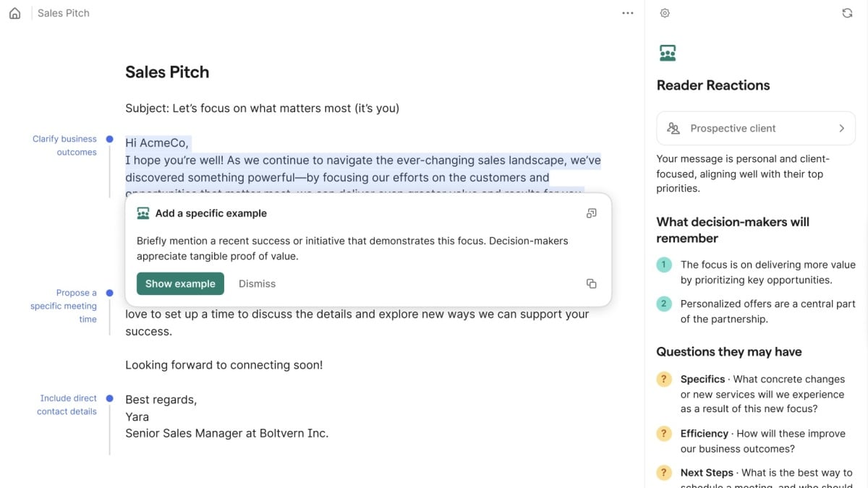
Task: Open the three-dot more options menu
Action: click(627, 13)
